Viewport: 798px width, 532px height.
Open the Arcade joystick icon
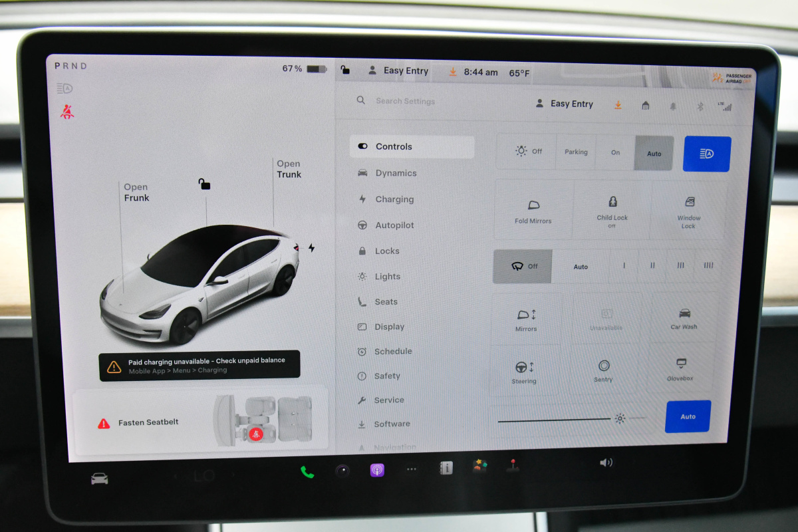click(512, 465)
